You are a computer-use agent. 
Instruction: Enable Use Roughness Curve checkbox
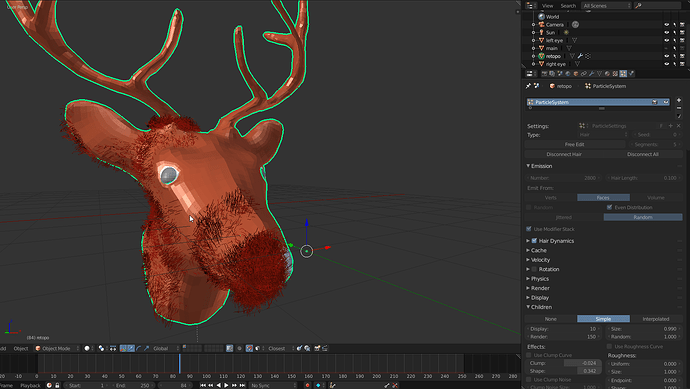[x=609, y=346]
